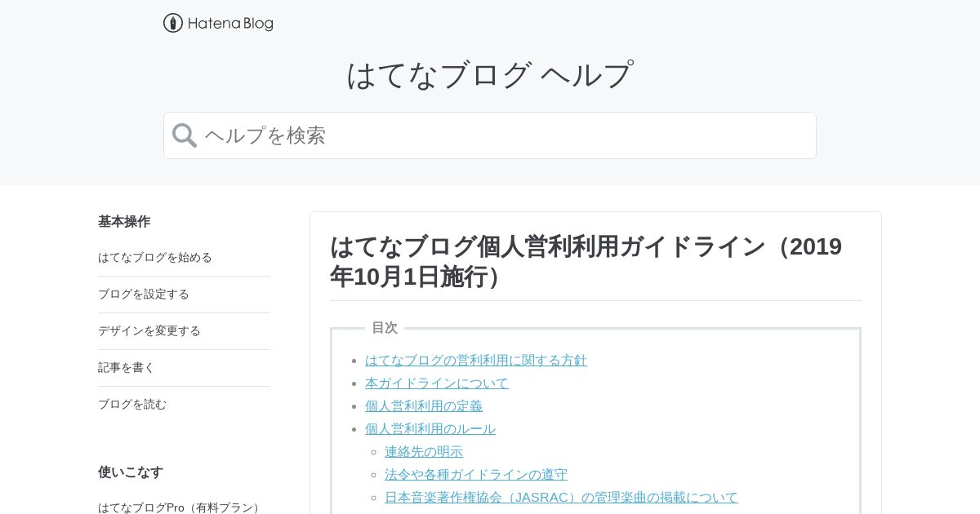Click the はてなブログ ヘルプ page title
This screenshot has width=980, height=514.
[490, 74]
